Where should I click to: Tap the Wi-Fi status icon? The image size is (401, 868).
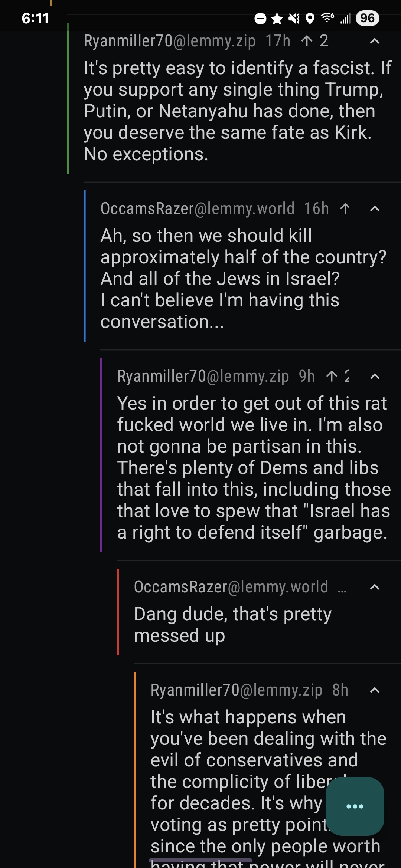coord(327,17)
